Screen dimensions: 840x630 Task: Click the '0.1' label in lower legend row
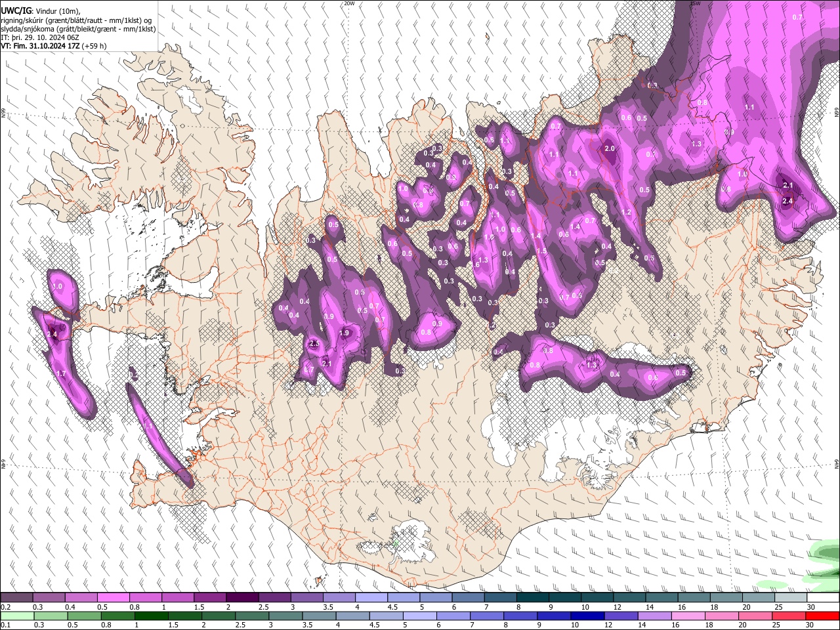[6, 625]
